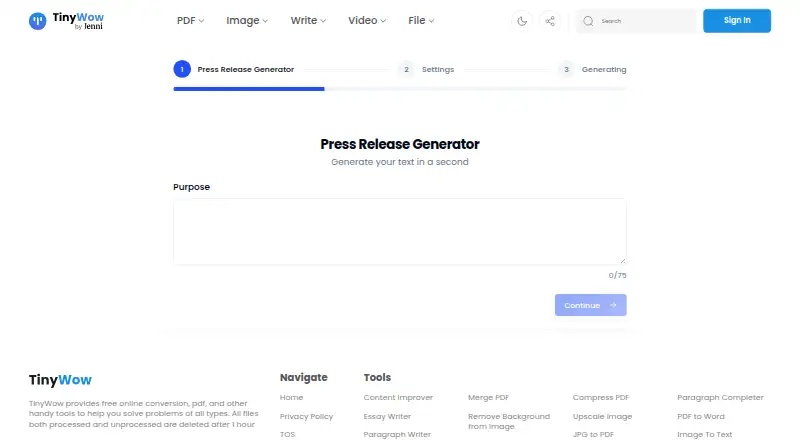Screen dimensions: 800x440
Task: Expand the Write dropdown menu
Action: point(308,20)
